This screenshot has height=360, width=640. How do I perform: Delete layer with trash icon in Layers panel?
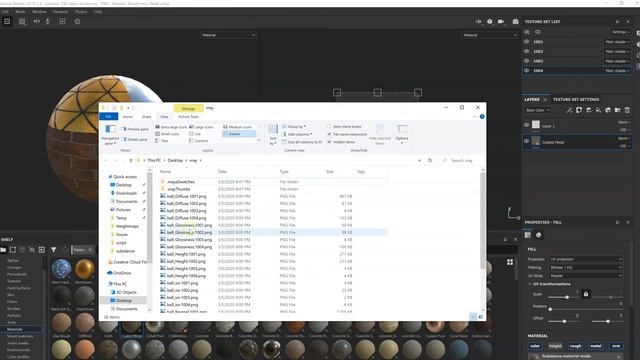tap(627, 110)
